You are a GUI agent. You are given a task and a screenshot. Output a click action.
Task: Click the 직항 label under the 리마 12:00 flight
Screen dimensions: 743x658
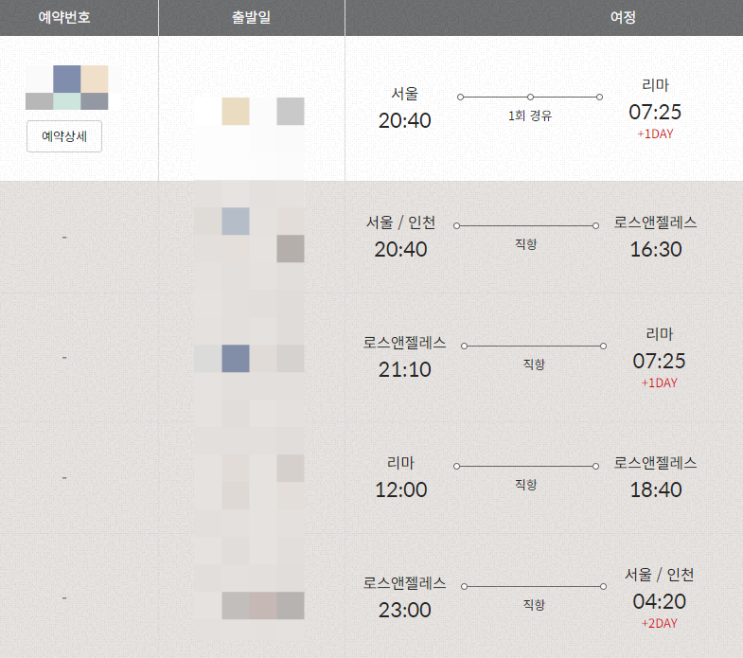[525, 485]
